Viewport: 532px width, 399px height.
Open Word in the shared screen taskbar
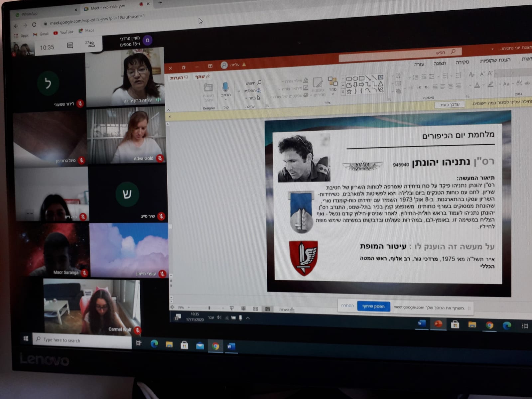coord(422,323)
